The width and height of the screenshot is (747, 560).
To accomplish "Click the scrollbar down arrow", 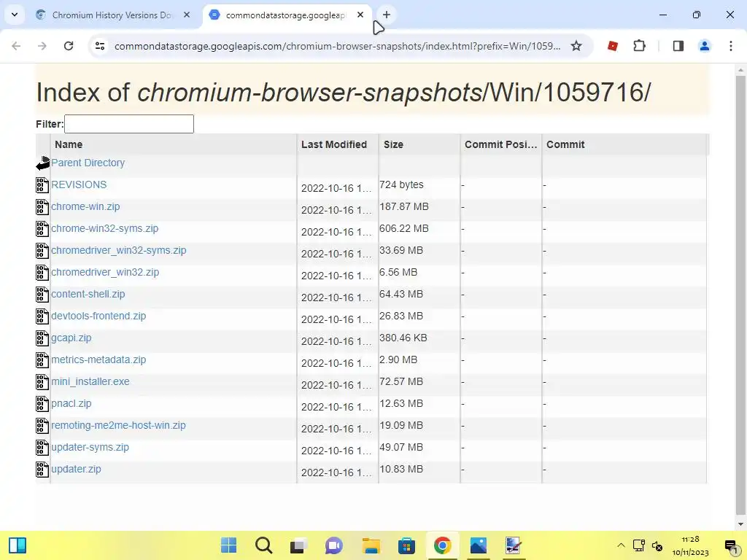I will pyautogui.click(x=740, y=524).
